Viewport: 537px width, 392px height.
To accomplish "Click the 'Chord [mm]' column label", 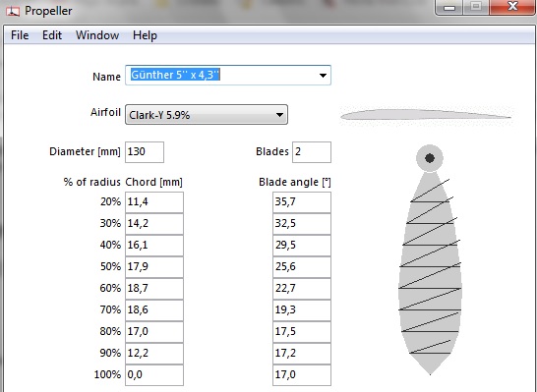I will click(153, 182).
